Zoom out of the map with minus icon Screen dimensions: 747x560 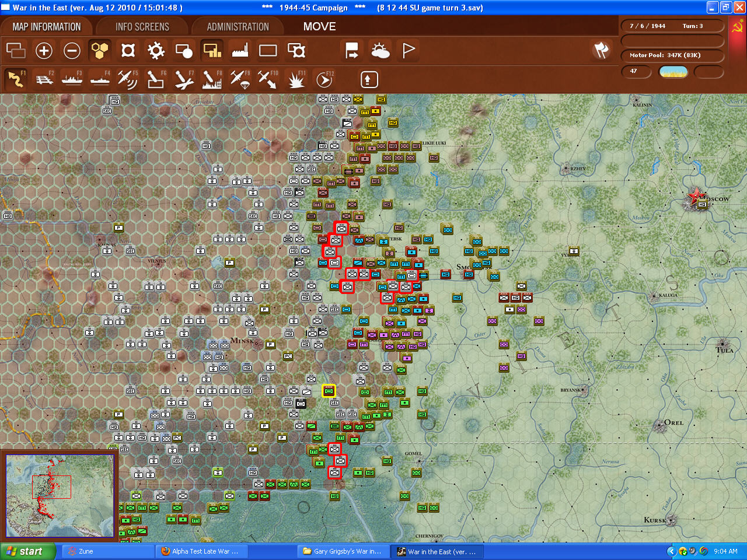point(72,51)
